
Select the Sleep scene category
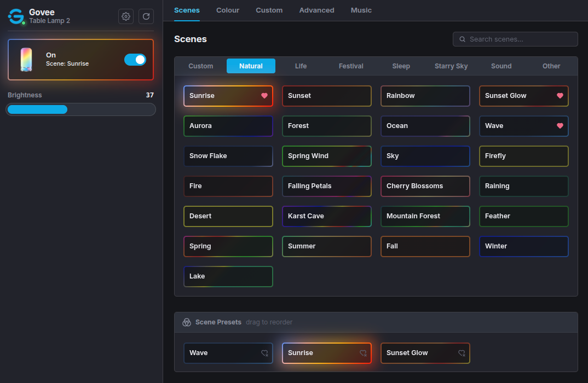(x=401, y=66)
